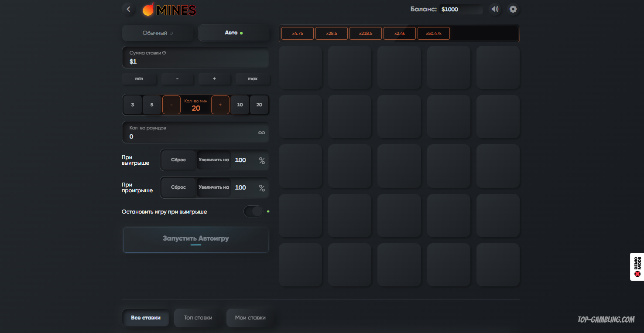This screenshot has height=333, width=644.
Task: Open settings via the gear icon
Action: point(513,9)
